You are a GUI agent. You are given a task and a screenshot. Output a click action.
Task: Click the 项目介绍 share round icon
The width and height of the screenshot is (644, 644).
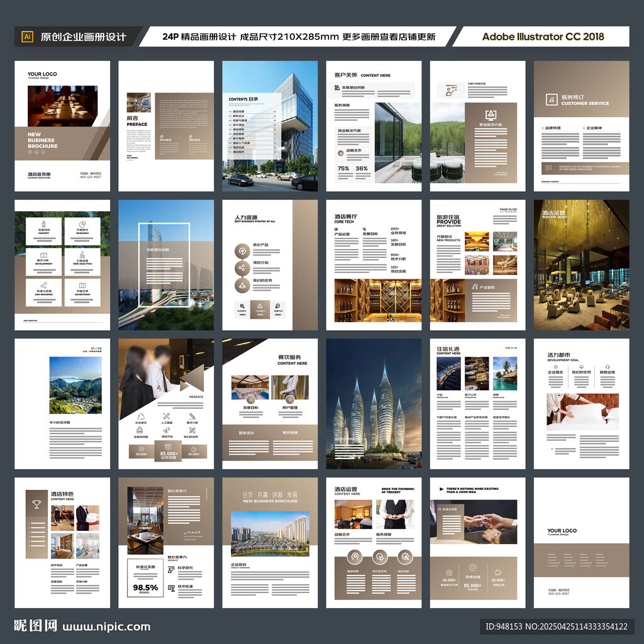tap(242, 268)
